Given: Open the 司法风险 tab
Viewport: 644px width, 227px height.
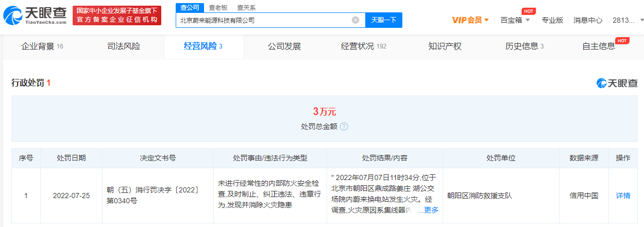Looking at the screenshot, I should click(123, 46).
